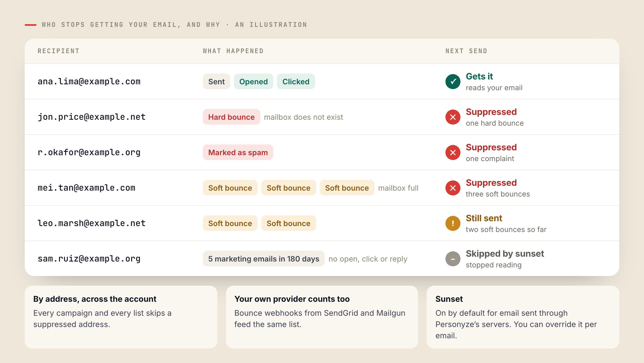This screenshot has height=363, width=644.
Task: Click the red X icon for jon.price row
Action: [x=453, y=117]
